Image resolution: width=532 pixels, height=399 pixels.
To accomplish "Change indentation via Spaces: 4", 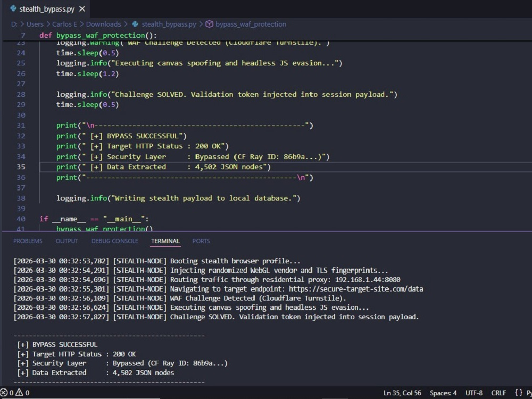I will pyautogui.click(x=443, y=393).
